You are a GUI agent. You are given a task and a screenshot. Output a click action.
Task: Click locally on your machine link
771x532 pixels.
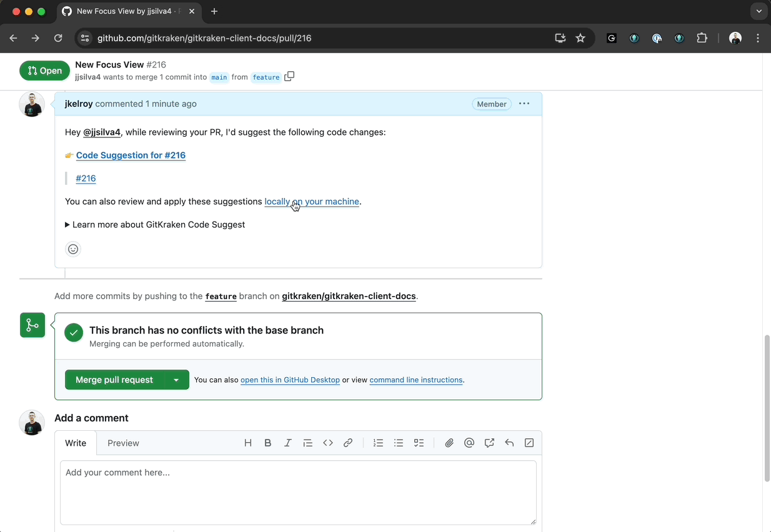click(x=312, y=202)
